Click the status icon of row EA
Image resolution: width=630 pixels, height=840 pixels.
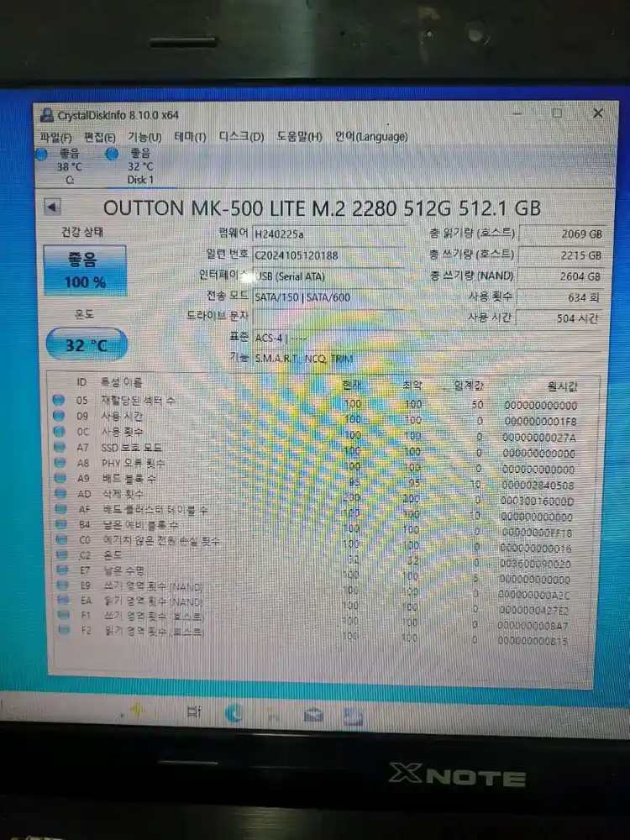coord(63,600)
